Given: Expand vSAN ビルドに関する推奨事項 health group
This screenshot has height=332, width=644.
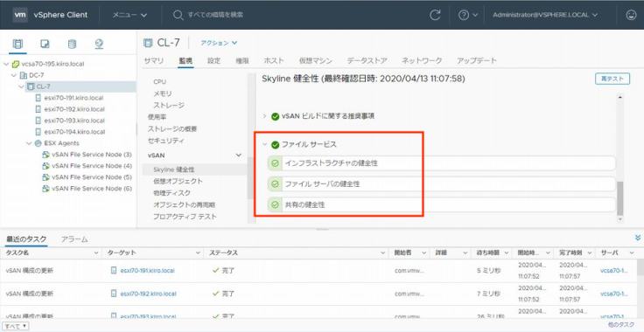Looking at the screenshot, I should [x=264, y=116].
